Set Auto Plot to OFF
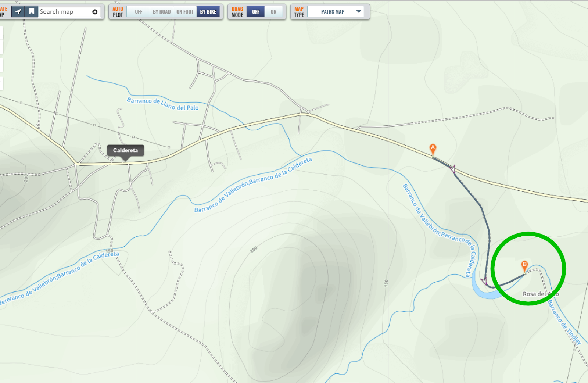 point(139,12)
